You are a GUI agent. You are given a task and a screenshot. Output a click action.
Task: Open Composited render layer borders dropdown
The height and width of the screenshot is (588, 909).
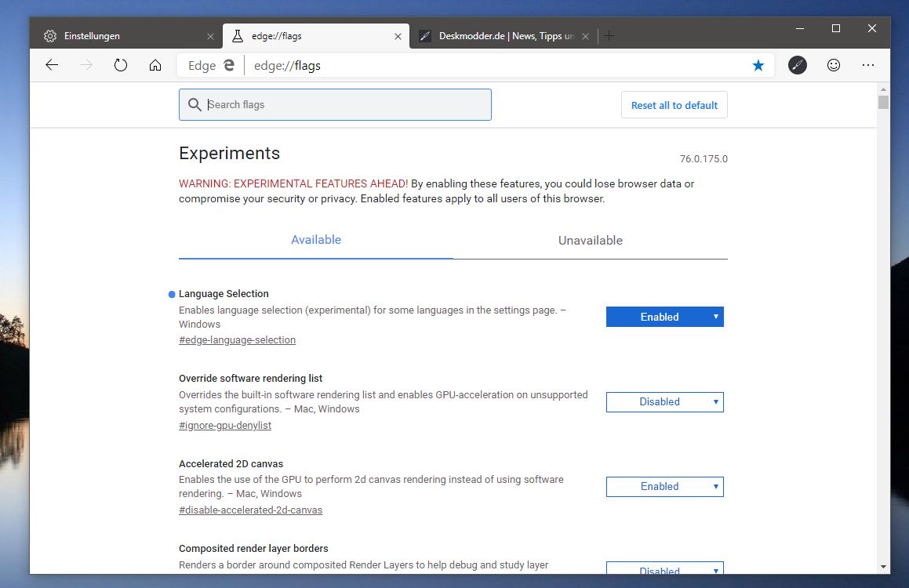pos(665,568)
